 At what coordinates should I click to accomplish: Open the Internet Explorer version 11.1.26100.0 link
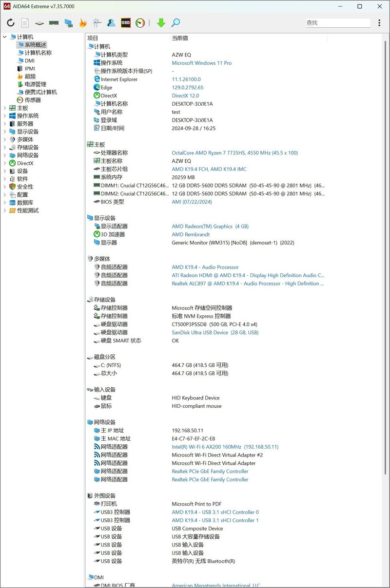pyautogui.click(x=186, y=79)
